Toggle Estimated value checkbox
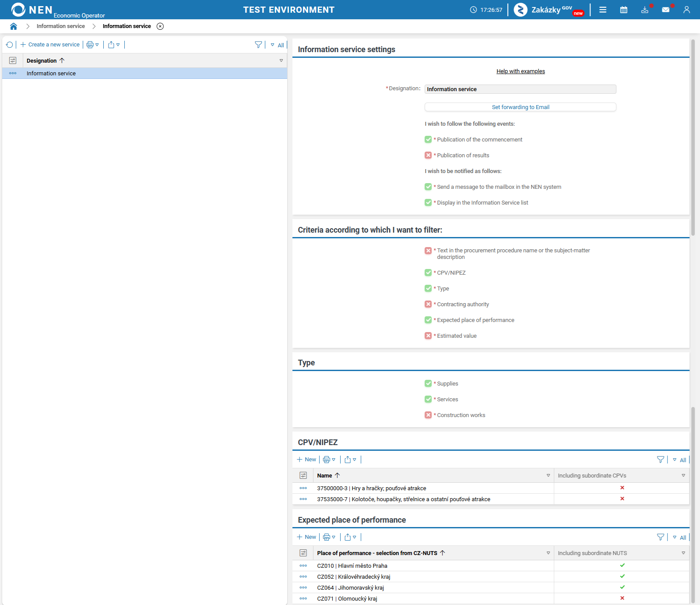 tap(428, 336)
